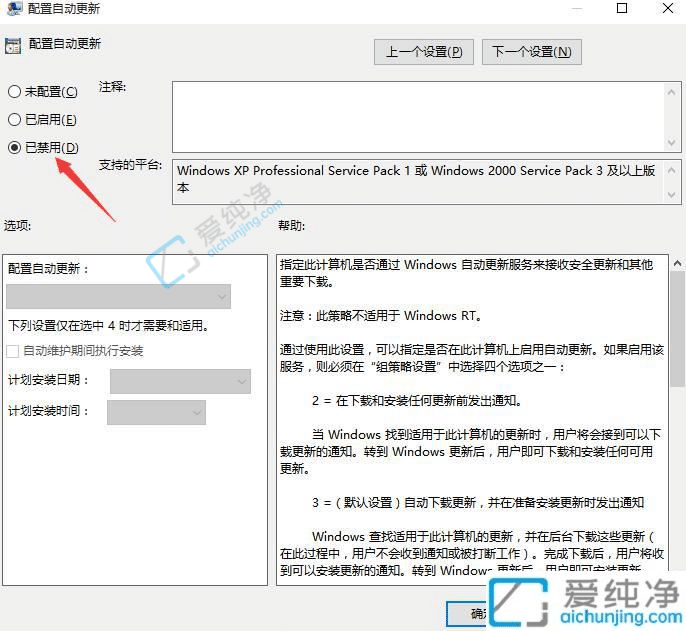Click the policy setting icon beside 配置自动更新 heading
The height and width of the screenshot is (631, 686).
(x=13, y=46)
